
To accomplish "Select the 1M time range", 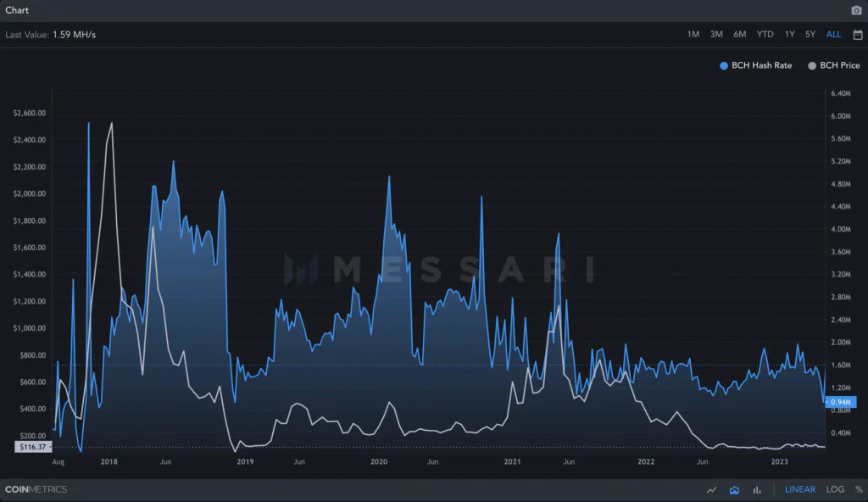I will 693,35.
